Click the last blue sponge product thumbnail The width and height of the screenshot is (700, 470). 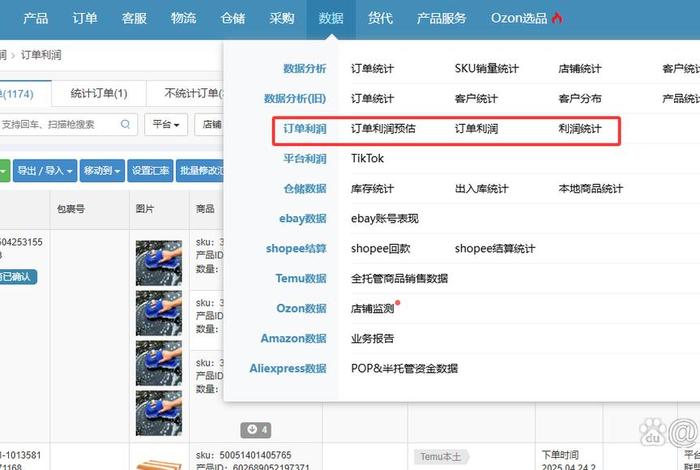159,413
